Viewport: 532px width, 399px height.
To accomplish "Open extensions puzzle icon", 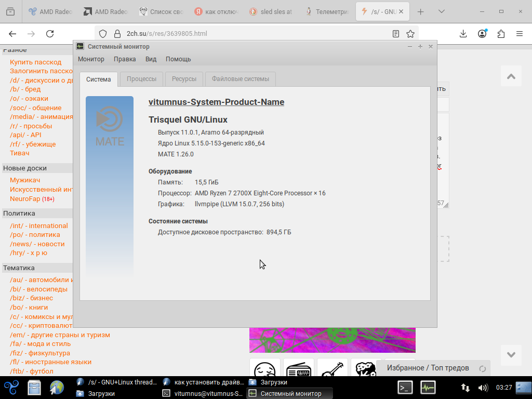I will coord(501,34).
